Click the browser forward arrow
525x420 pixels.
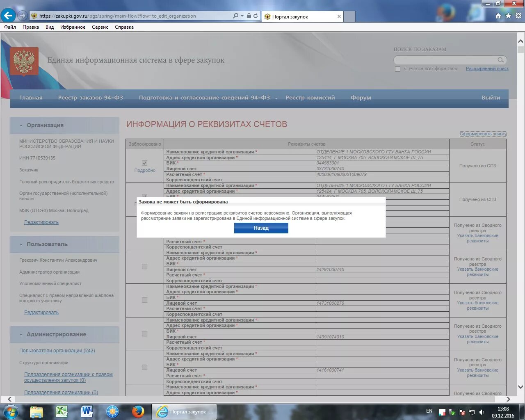(x=22, y=16)
